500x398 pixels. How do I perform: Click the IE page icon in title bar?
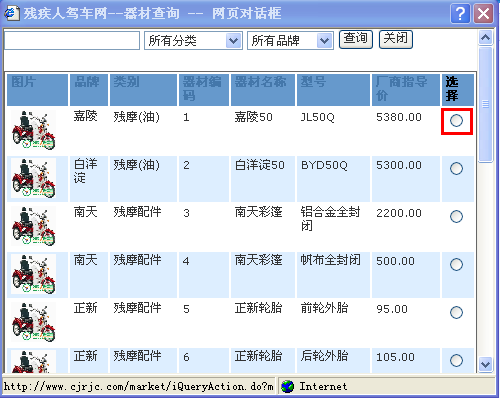pyautogui.click(x=11, y=13)
